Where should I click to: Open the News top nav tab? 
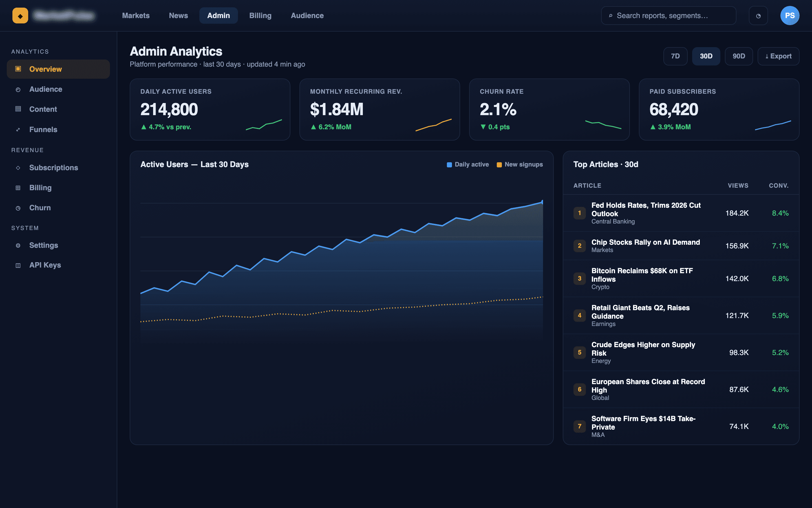[x=178, y=16]
